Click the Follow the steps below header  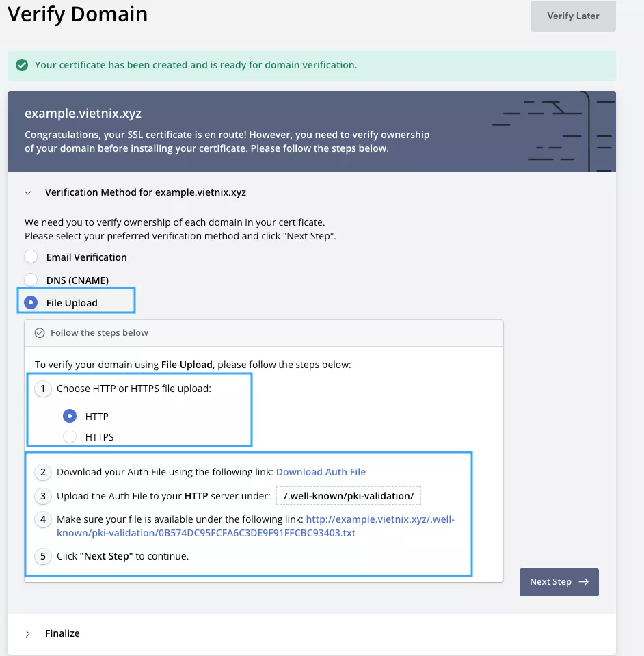tap(99, 333)
